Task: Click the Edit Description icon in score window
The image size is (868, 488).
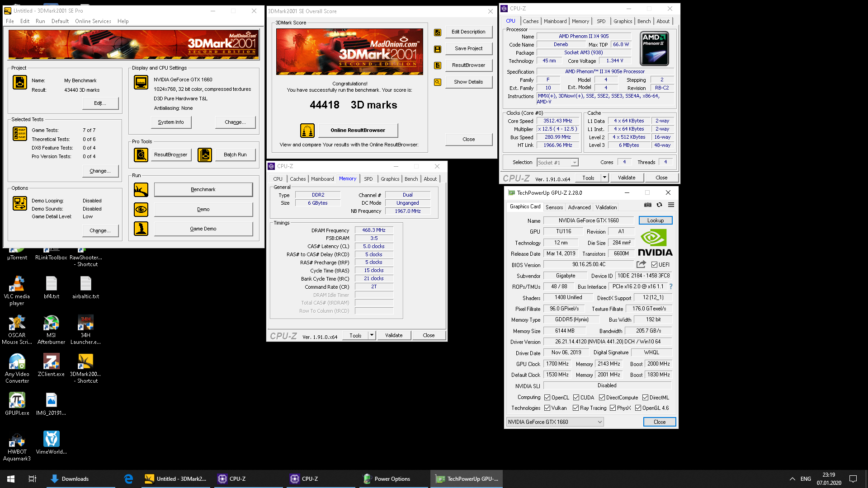Action: coord(438,33)
